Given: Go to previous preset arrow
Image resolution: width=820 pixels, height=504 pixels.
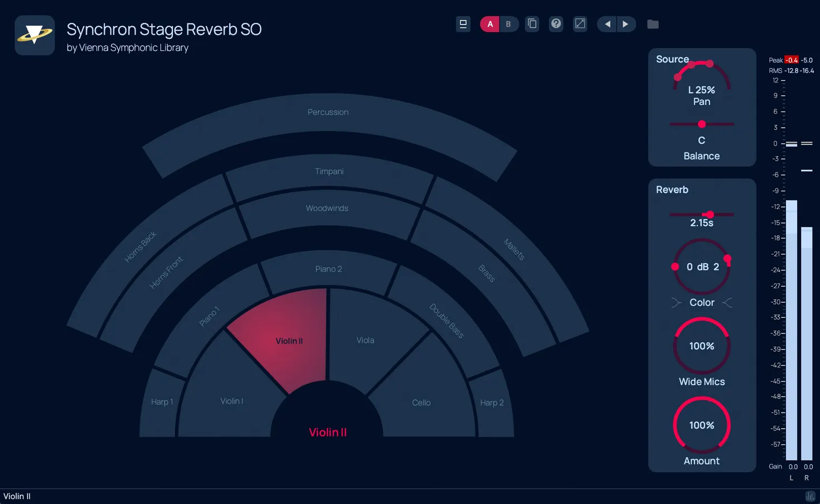Looking at the screenshot, I should point(607,24).
